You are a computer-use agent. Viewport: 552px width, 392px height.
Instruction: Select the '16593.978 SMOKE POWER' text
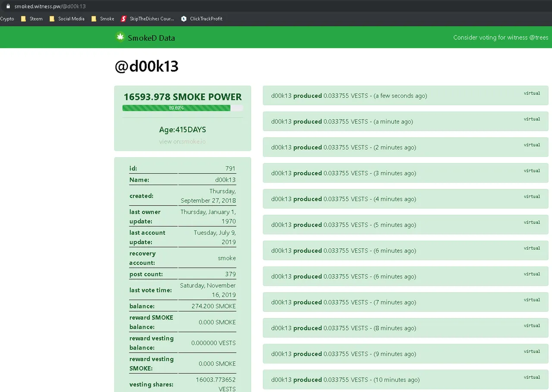click(x=182, y=97)
